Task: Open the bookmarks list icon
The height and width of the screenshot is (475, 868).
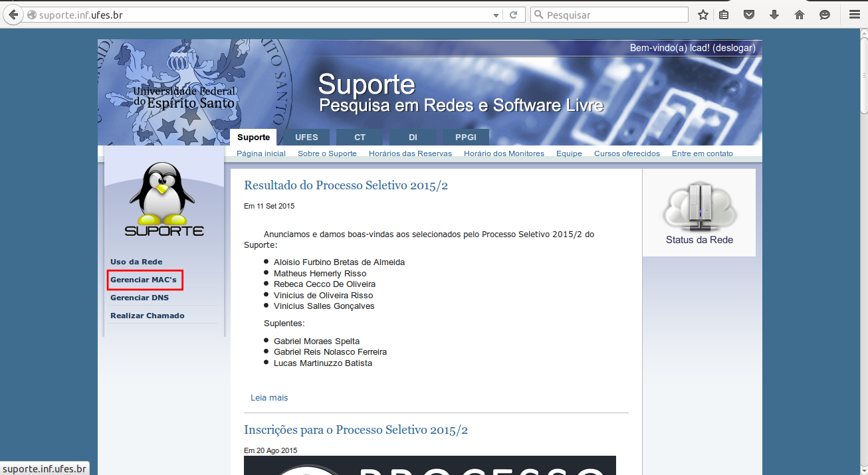Action: coord(724,15)
